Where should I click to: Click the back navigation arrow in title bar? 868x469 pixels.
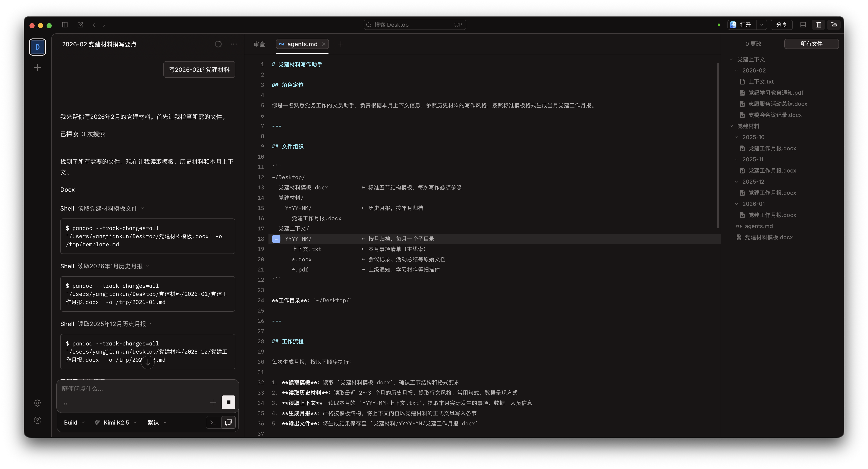pos(94,25)
